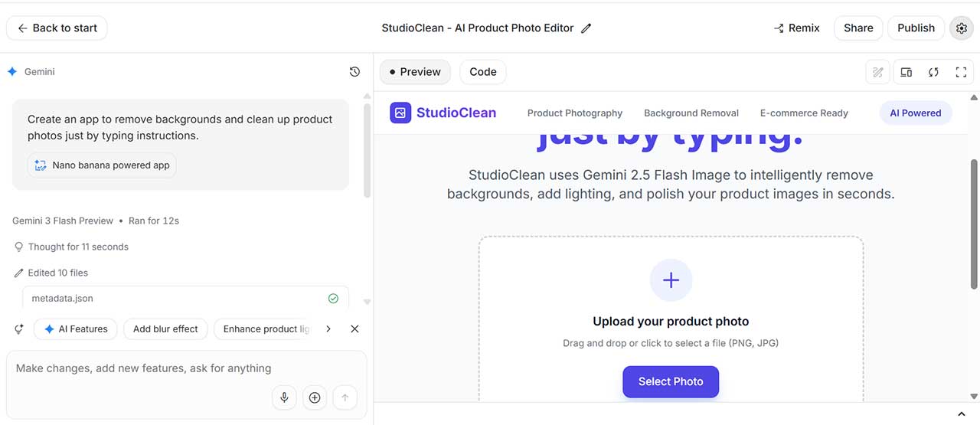Screen dimensions: 980x425
Task: Enter fullscreen preview mode
Action: click(x=961, y=72)
